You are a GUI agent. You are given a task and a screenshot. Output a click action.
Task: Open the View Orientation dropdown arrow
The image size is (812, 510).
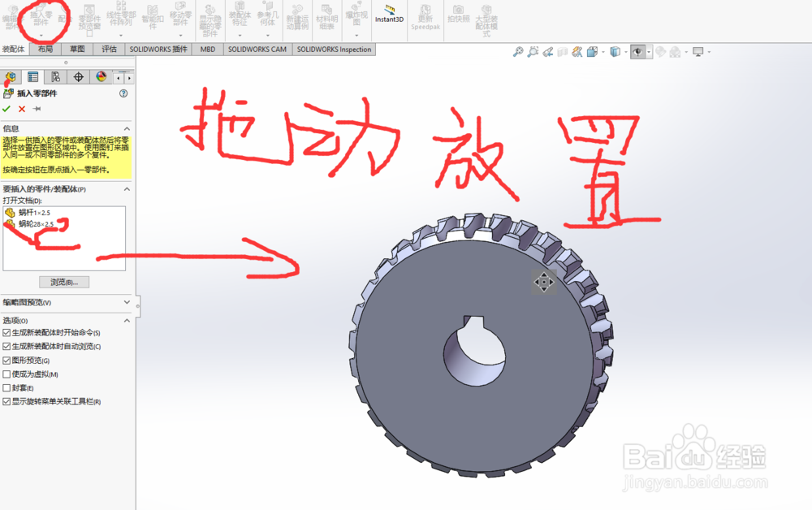click(x=603, y=52)
